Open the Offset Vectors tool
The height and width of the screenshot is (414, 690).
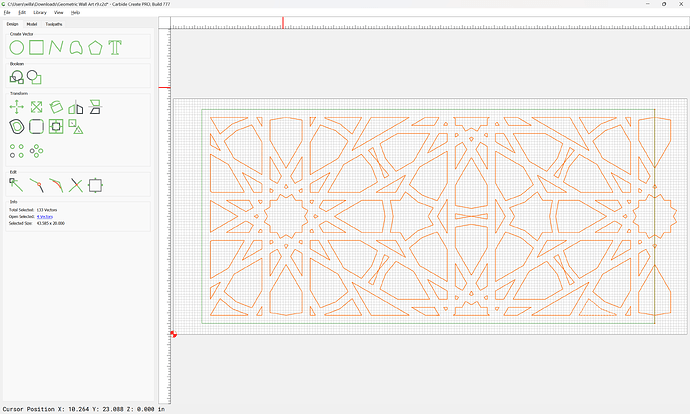pos(17,127)
